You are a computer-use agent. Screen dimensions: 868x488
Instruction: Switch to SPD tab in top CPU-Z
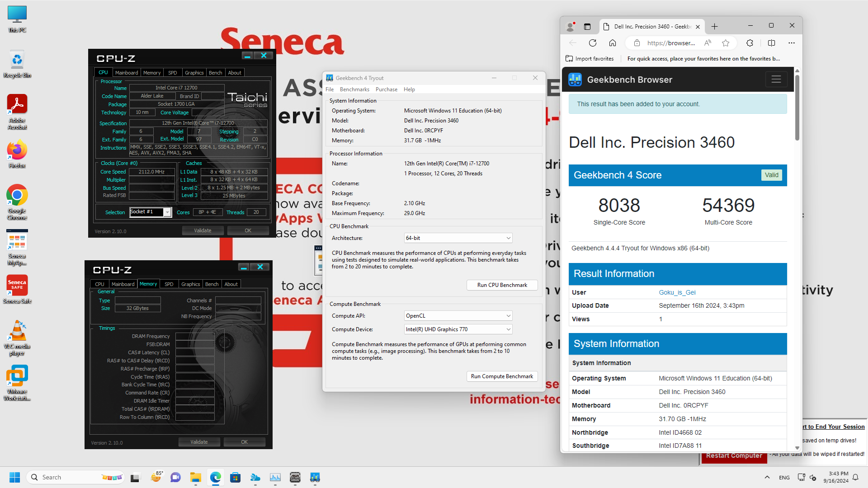172,73
